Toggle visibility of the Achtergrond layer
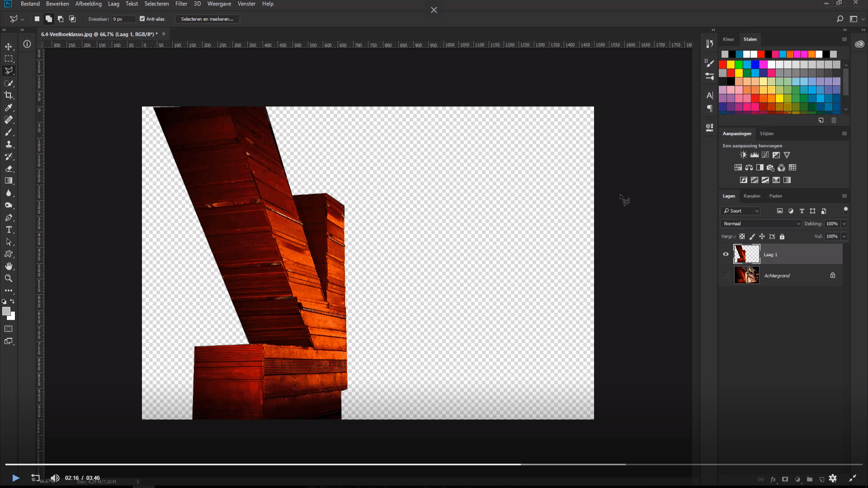Image resolution: width=868 pixels, height=488 pixels. (x=726, y=275)
